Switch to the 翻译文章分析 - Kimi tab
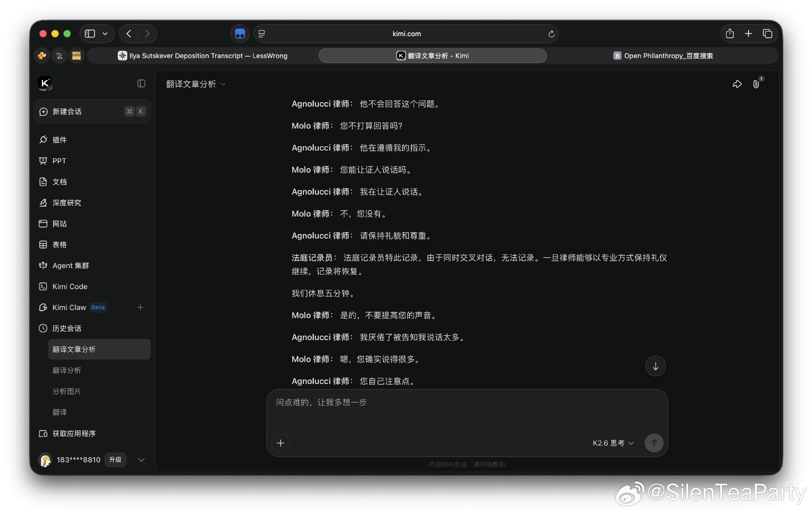 432,56
